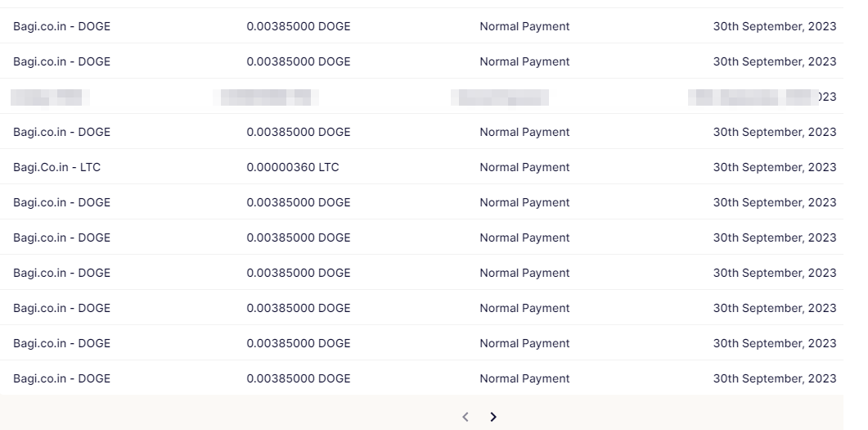Viewport: 868px width, 430px height.
Task: Click the DOGE amount in the bottom row
Action: [x=299, y=378]
